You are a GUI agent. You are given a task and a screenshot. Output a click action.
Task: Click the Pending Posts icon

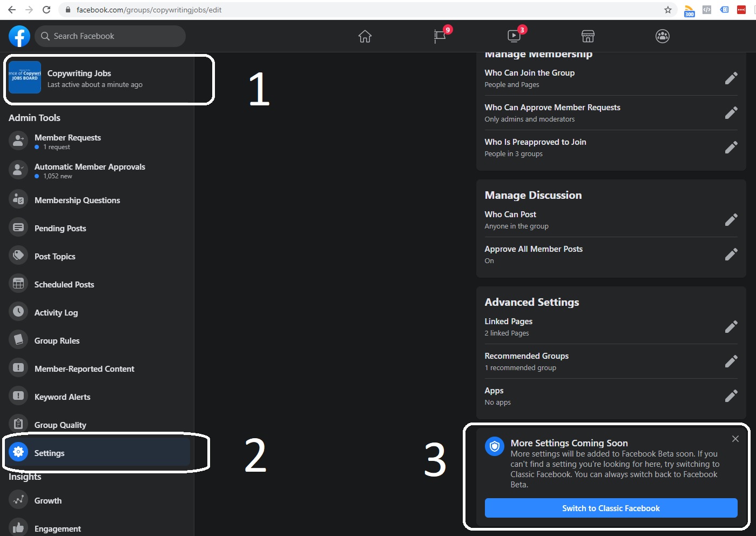18,227
